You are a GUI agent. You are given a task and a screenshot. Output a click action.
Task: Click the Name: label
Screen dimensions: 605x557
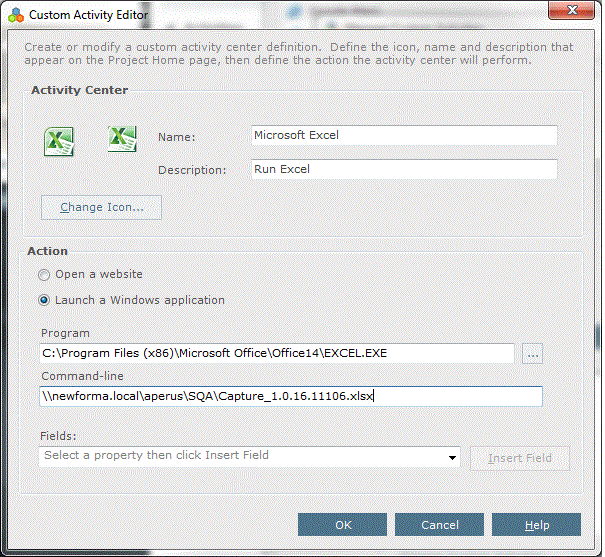[177, 137]
